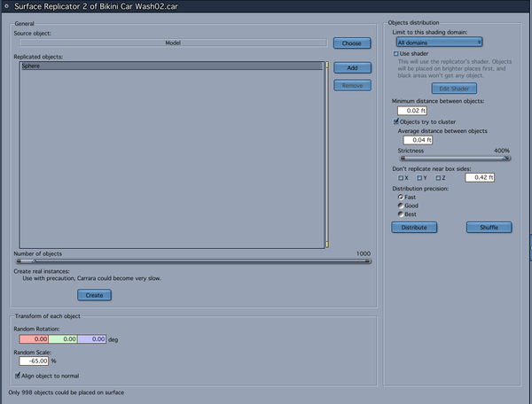Open the All domains shading dropdown
This screenshot has height=404, width=532.
[x=439, y=43]
